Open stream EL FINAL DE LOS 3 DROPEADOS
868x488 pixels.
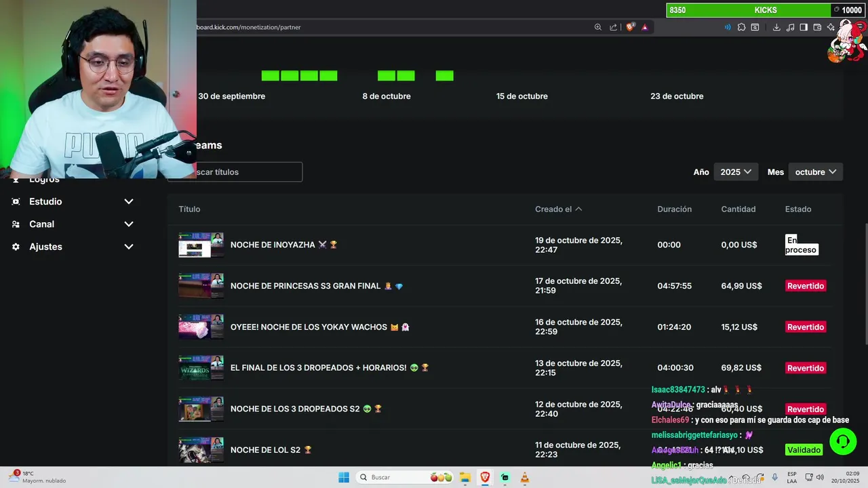click(x=330, y=368)
